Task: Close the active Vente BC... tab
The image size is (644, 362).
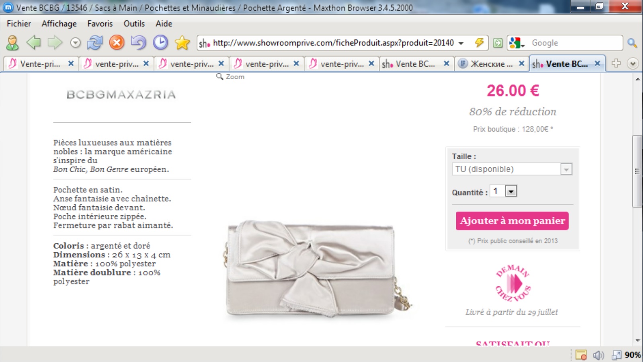Action: pos(597,64)
